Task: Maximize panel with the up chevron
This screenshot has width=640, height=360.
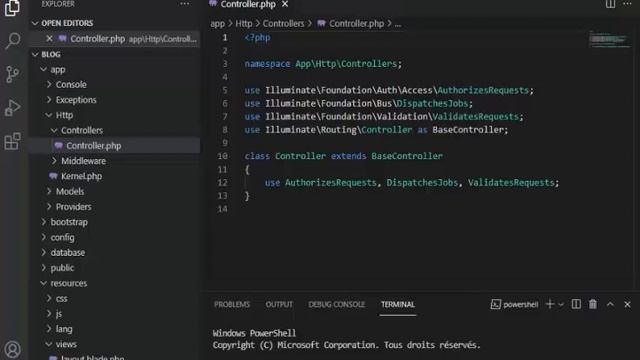Action: 610,304
